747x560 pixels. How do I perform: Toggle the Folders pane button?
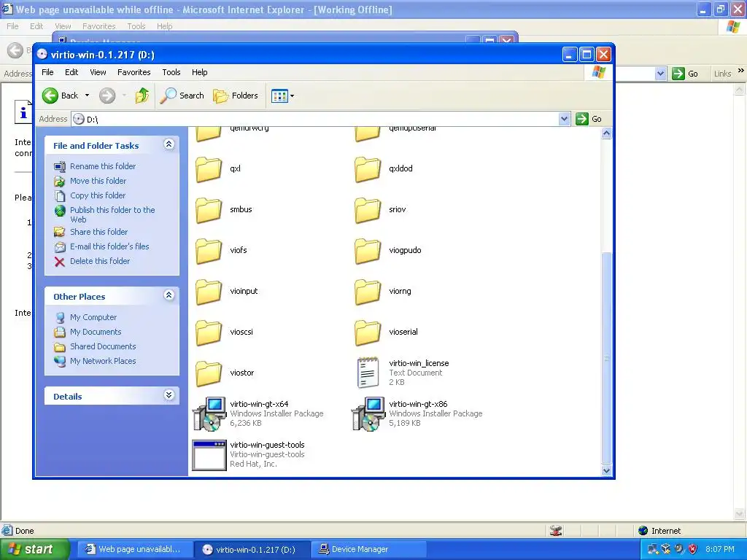point(236,96)
